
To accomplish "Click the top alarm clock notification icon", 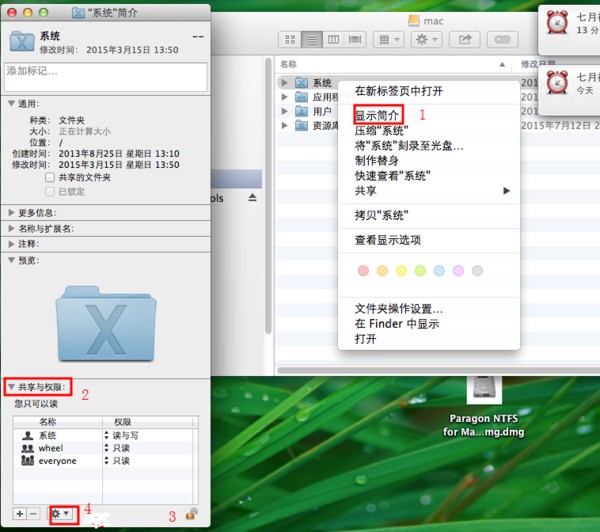I will coord(557,22).
